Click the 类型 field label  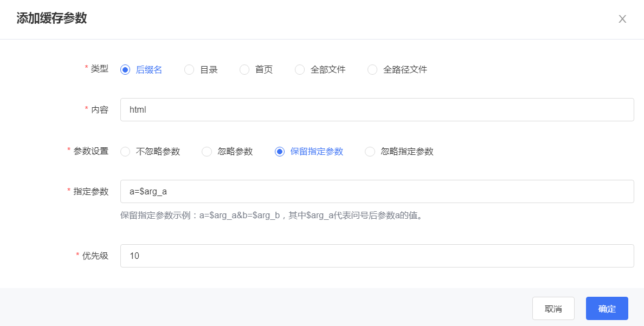(99, 69)
